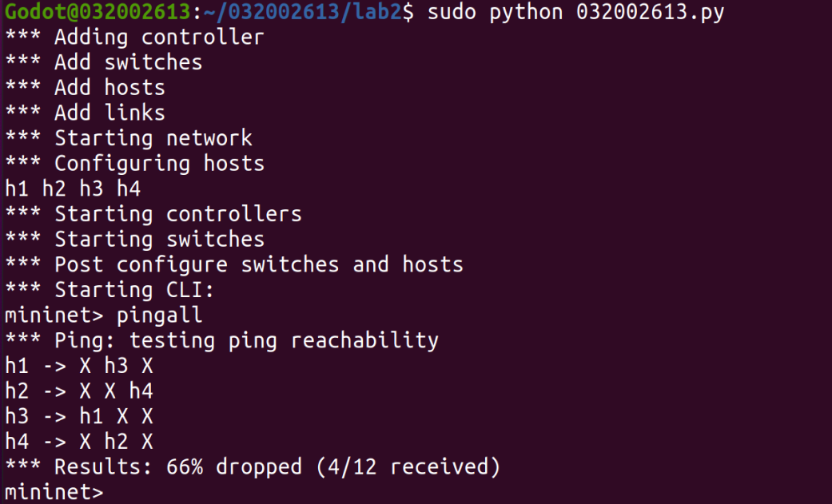This screenshot has height=504, width=832.
Task: Click the h1 h2 h3 h4 host list
Action: coord(73,189)
